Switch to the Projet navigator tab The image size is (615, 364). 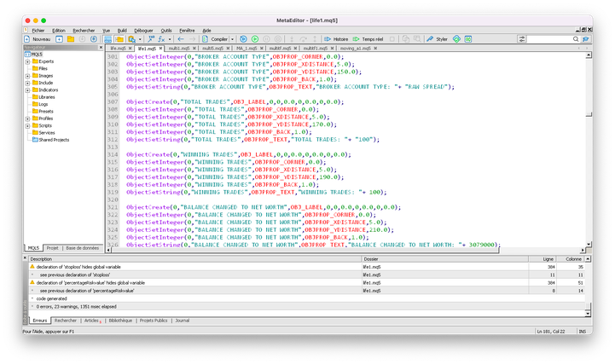coord(53,248)
